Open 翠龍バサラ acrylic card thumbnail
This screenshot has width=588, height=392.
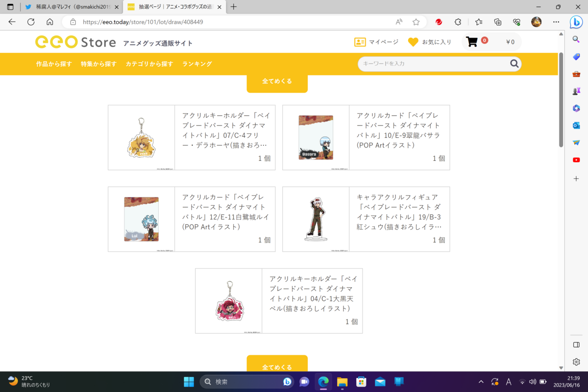click(x=316, y=138)
